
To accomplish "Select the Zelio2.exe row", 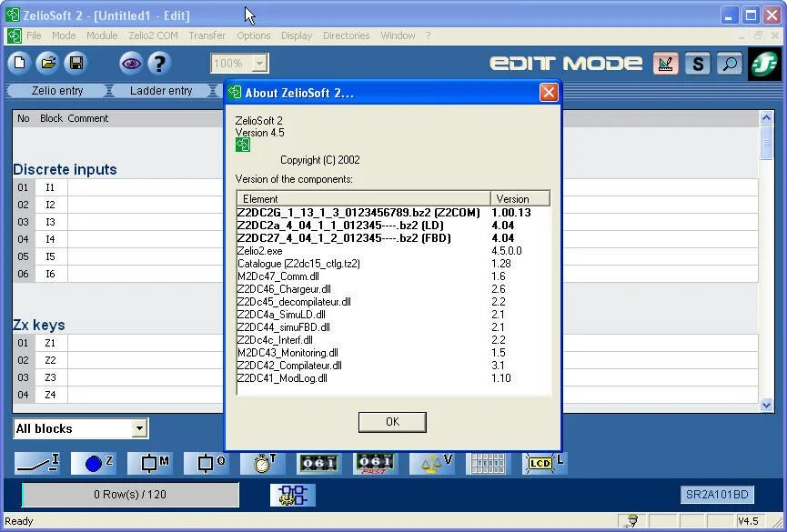I will [x=393, y=251].
